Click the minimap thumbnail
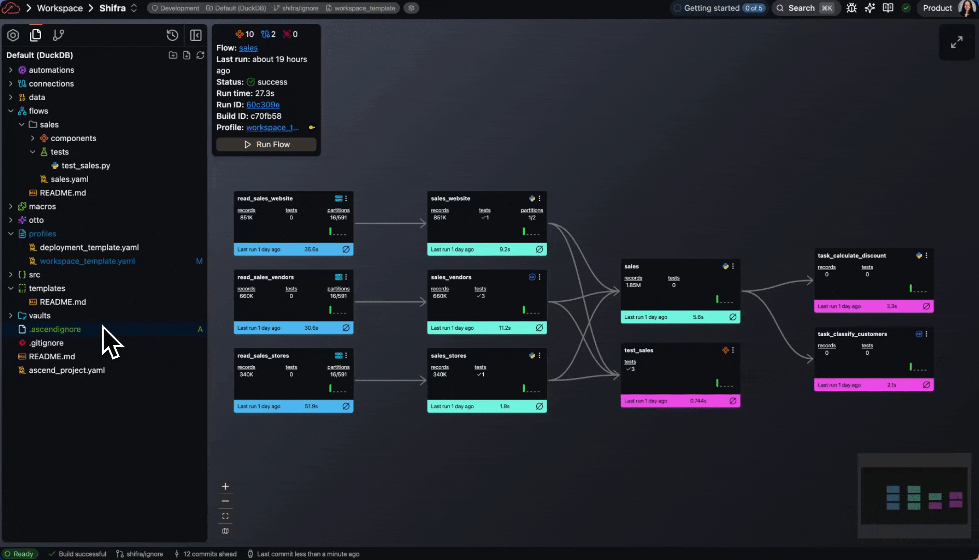This screenshot has height=560, width=979. (x=914, y=496)
